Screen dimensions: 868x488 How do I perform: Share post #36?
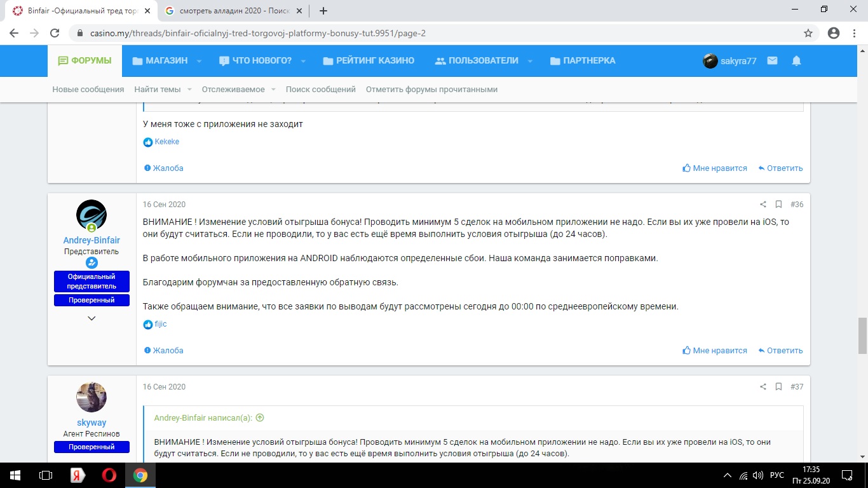tap(763, 205)
